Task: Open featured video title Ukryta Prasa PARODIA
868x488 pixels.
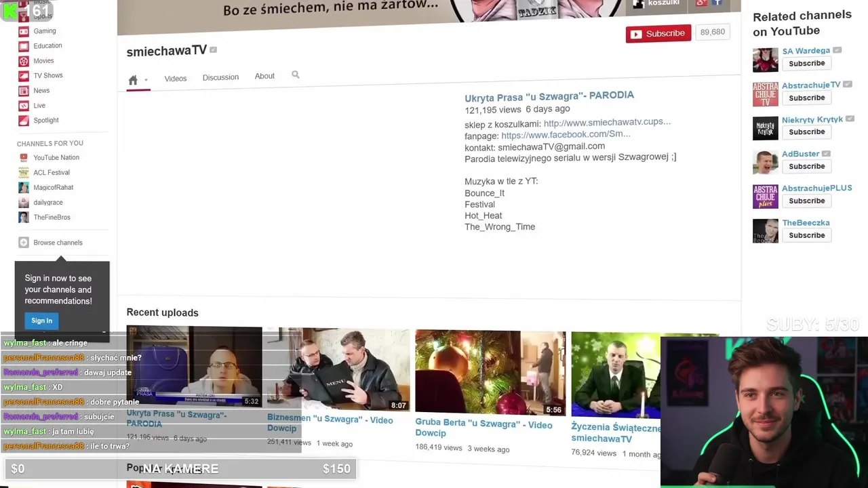Action: click(549, 96)
